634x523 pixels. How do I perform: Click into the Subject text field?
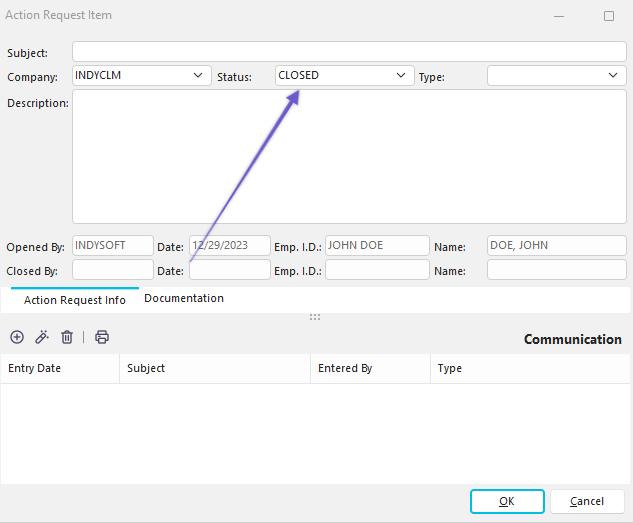coord(349,52)
